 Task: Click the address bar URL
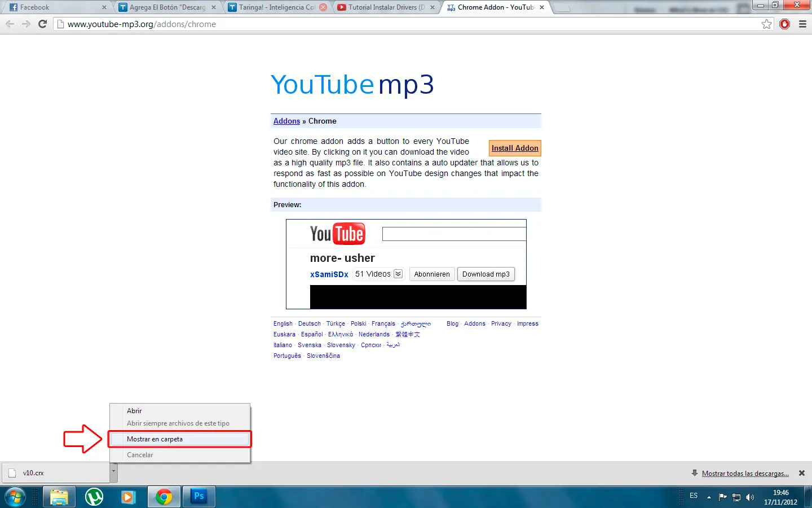[x=142, y=24]
